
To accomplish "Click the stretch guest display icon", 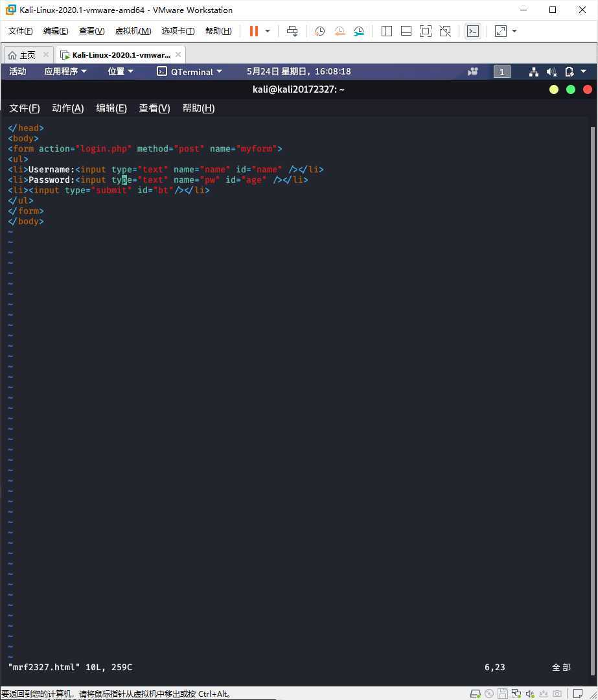I will (501, 31).
